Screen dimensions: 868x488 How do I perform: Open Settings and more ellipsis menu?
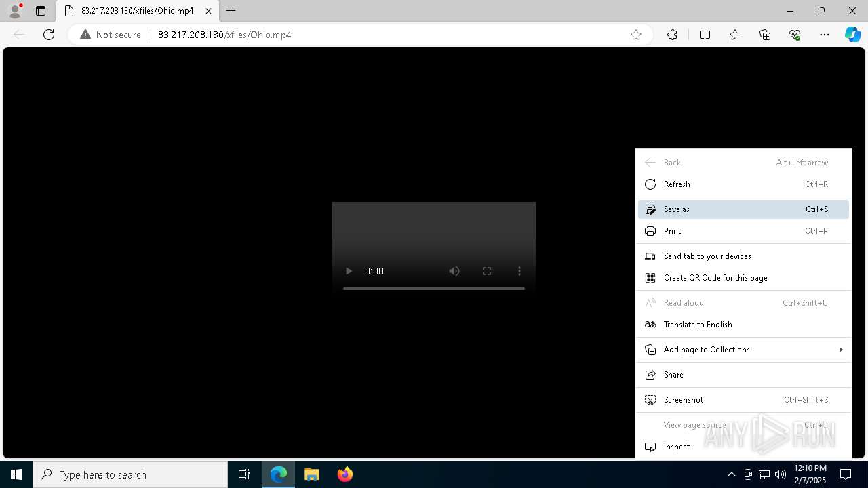click(x=825, y=35)
